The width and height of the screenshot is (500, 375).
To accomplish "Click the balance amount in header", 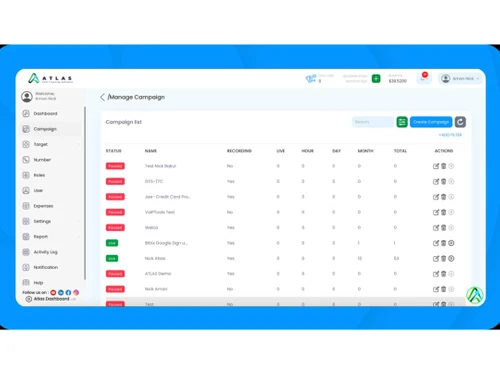I will click(398, 81).
